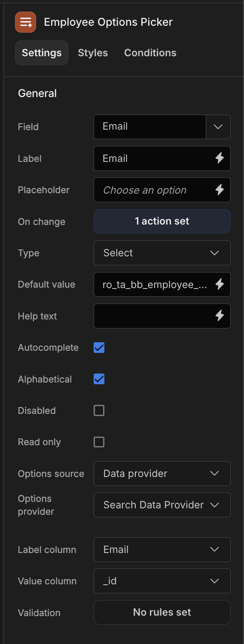Open the Label column dropdown
This screenshot has height=644, width=244.
pos(162,550)
